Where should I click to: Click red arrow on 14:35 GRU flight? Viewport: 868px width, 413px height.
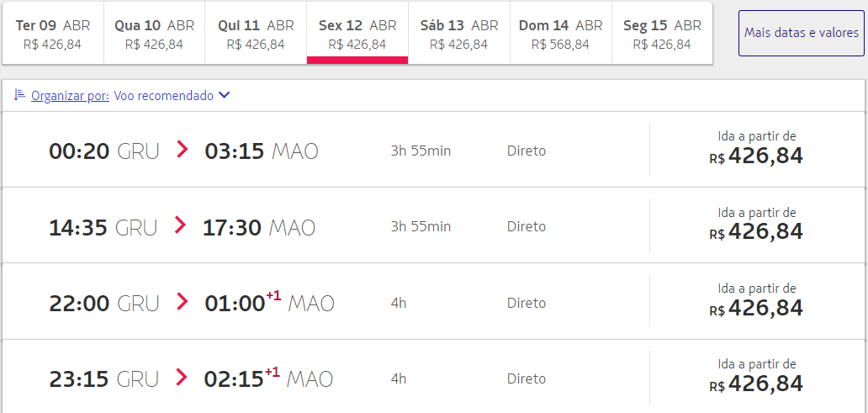tap(180, 225)
